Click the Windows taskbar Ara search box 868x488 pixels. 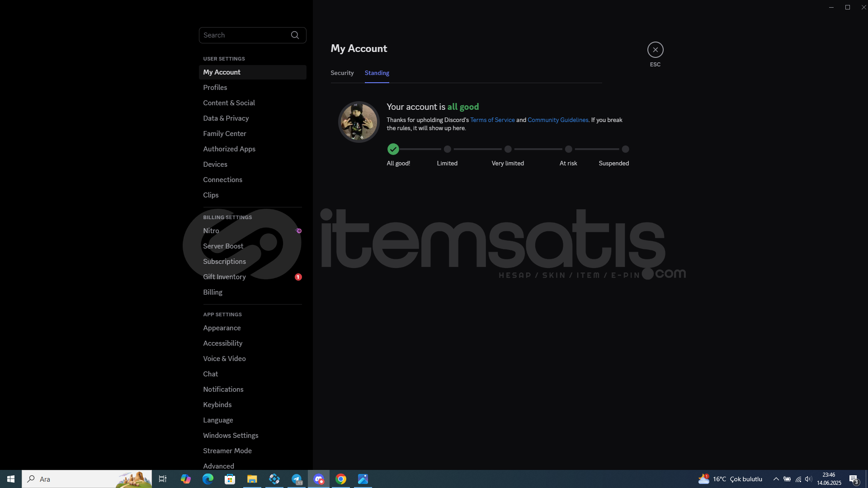(87, 479)
